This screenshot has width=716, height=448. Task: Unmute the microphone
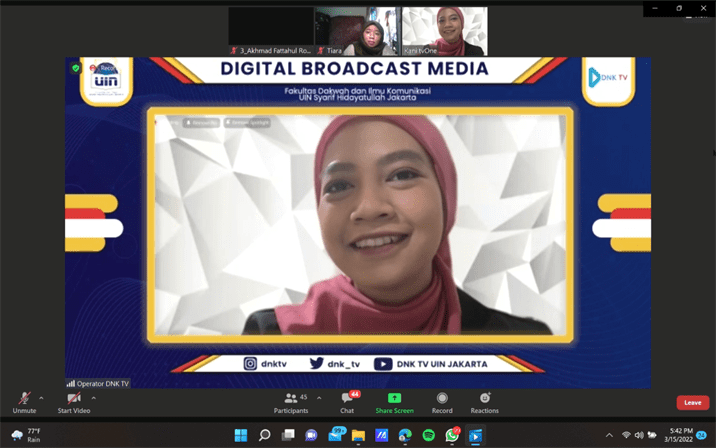(24, 400)
